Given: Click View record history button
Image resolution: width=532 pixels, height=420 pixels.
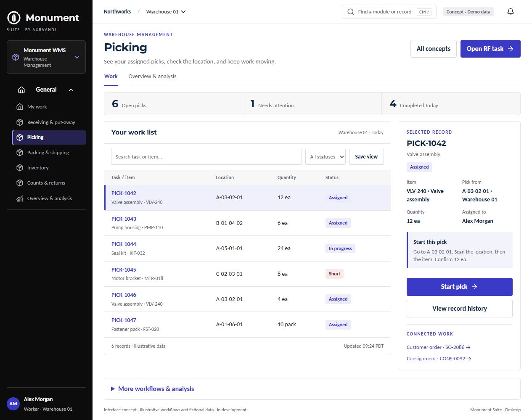Looking at the screenshot, I should pos(460,309).
